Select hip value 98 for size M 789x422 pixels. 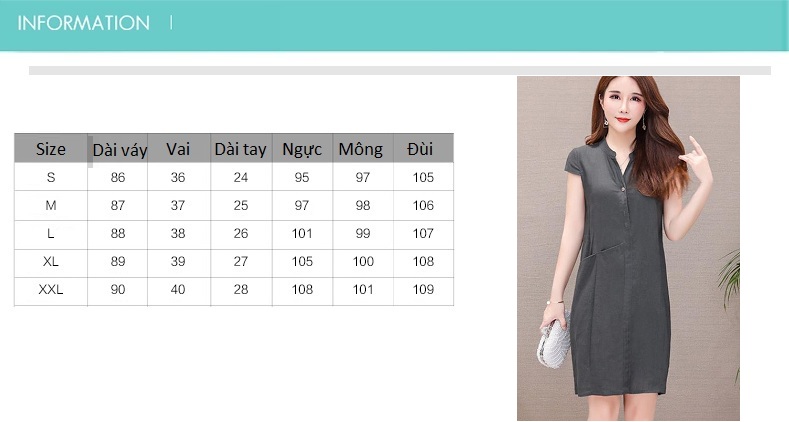pos(363,205)
